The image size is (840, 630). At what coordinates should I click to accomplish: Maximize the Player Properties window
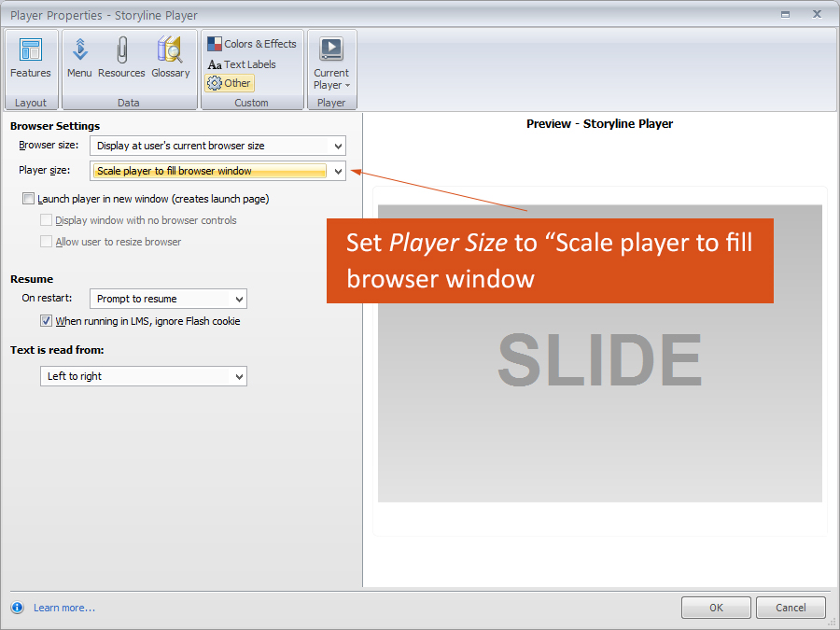[x=785, y=14]
